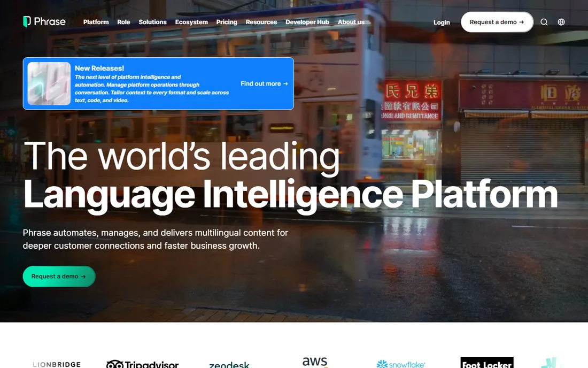This screenshot has height=368, width=588.
Task: Click the Lionbridge customer logo
Action: pyautogui.click(x=57, y=364)
